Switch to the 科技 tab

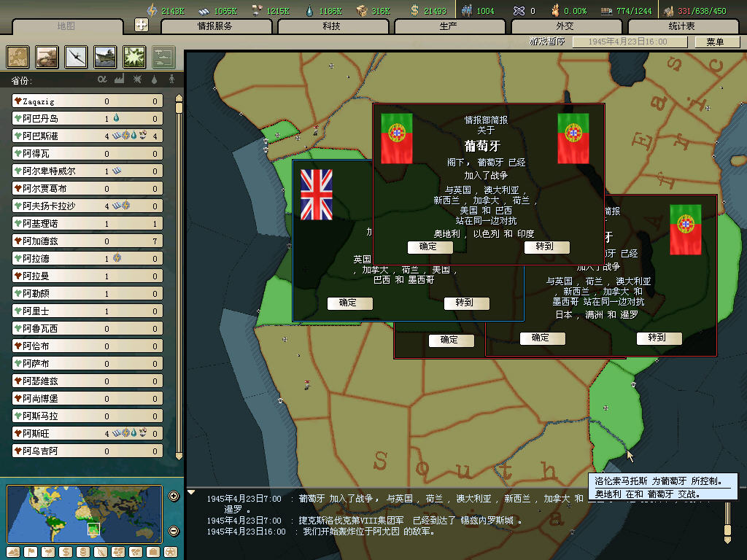pos(332,26)
